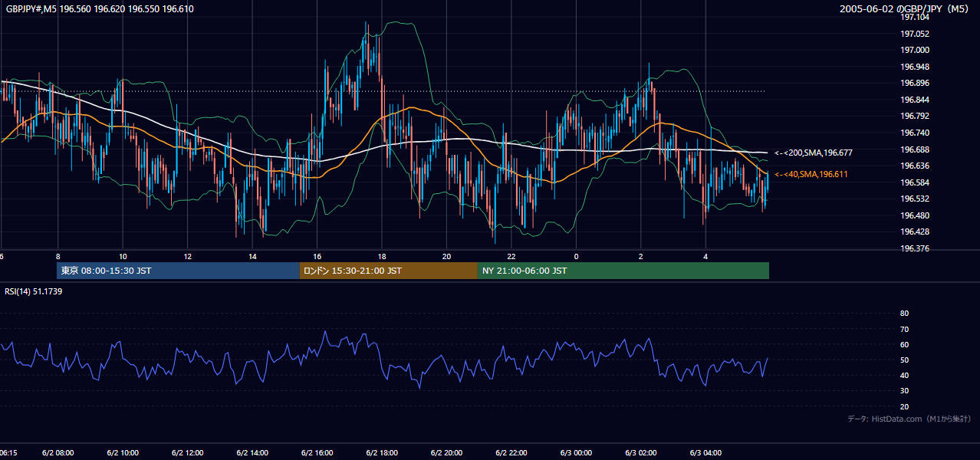Image resolution: width=980 pixels, height=460 pixels.
Task: Click RSI scale value 40
Action: coord(904,375)
